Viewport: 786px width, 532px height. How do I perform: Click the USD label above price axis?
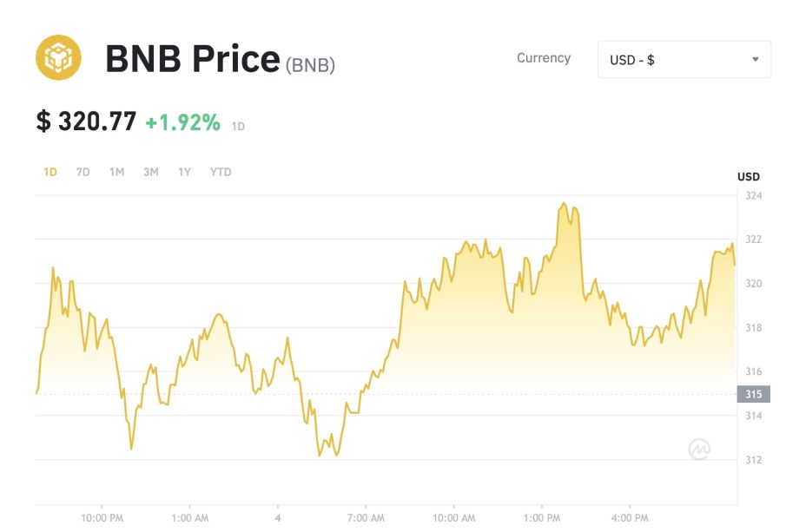click(748, 176)
